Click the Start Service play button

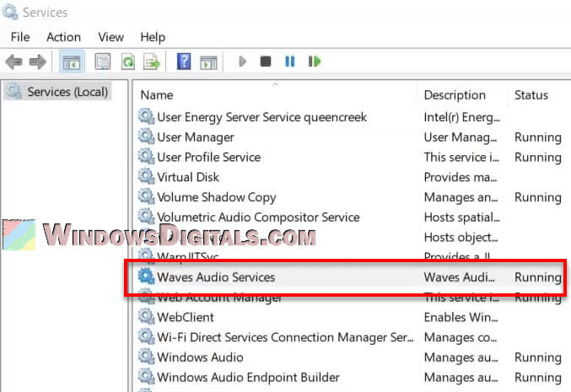click(x=243, y=62)
